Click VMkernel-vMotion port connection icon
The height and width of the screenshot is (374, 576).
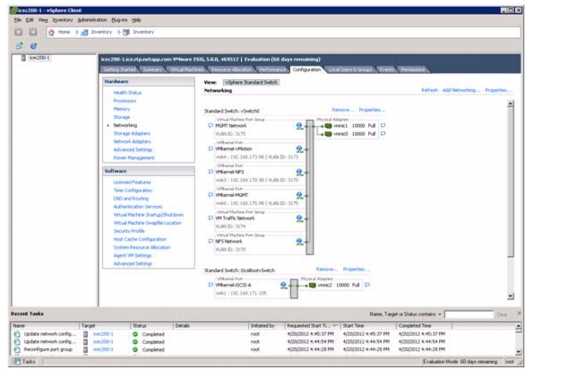tap(300, 149)
